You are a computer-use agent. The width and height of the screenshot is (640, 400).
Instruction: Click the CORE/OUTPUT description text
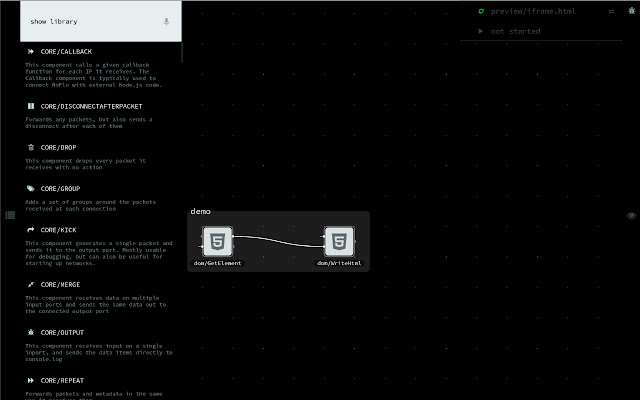click(99, 352)
